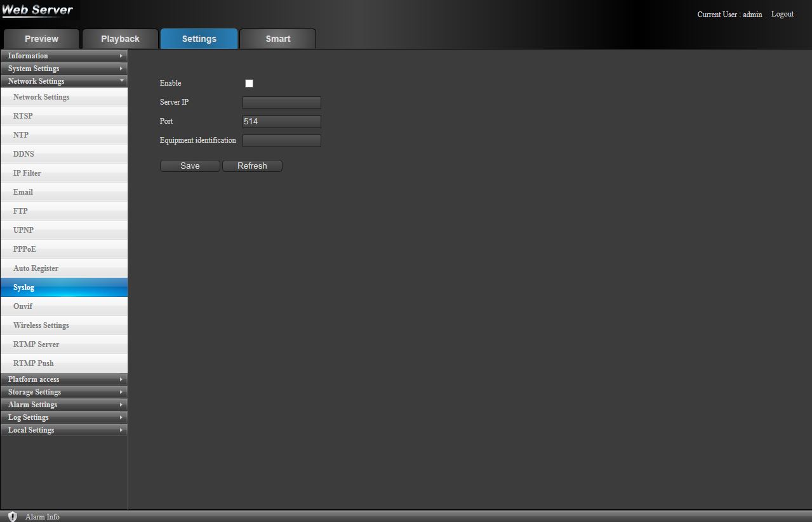This screenshot has width=812, height=522.
Task: Focus the Server IP input field
Action: (x=282, y=103)
